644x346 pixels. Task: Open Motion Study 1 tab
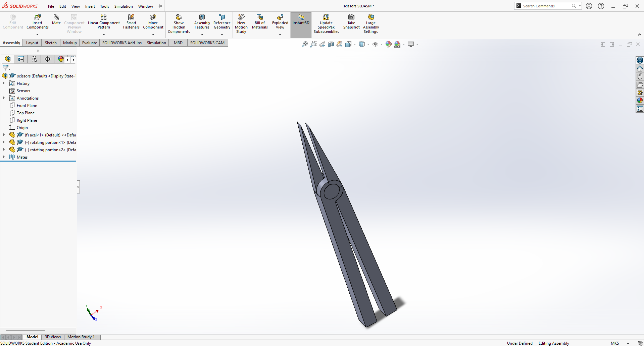(x=81, y=337)
